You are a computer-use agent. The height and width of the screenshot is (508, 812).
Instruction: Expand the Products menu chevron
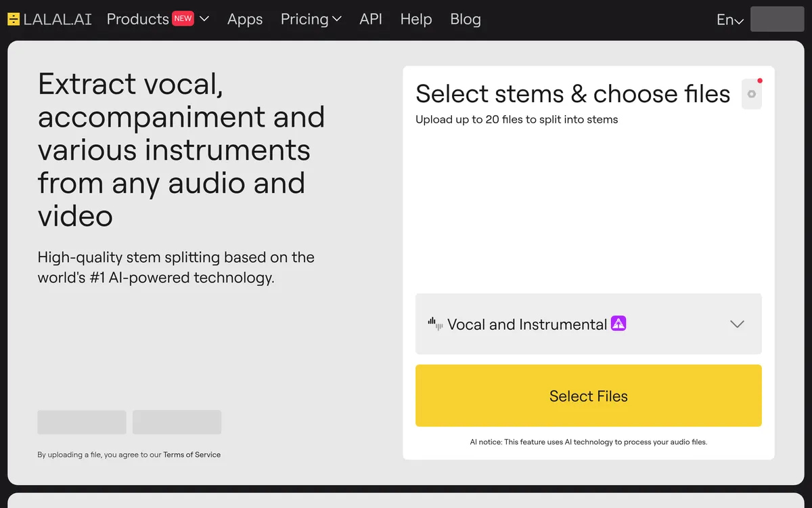pos(204,19)
